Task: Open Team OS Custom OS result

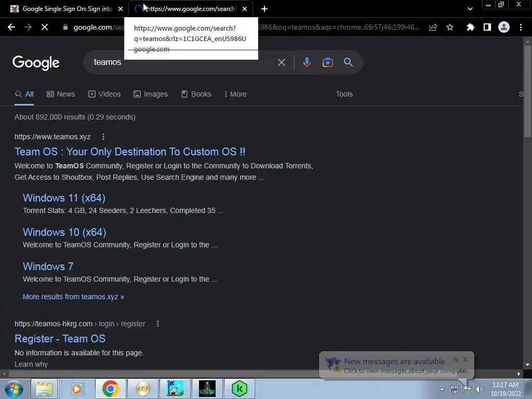Action: [x=130, y=152]
